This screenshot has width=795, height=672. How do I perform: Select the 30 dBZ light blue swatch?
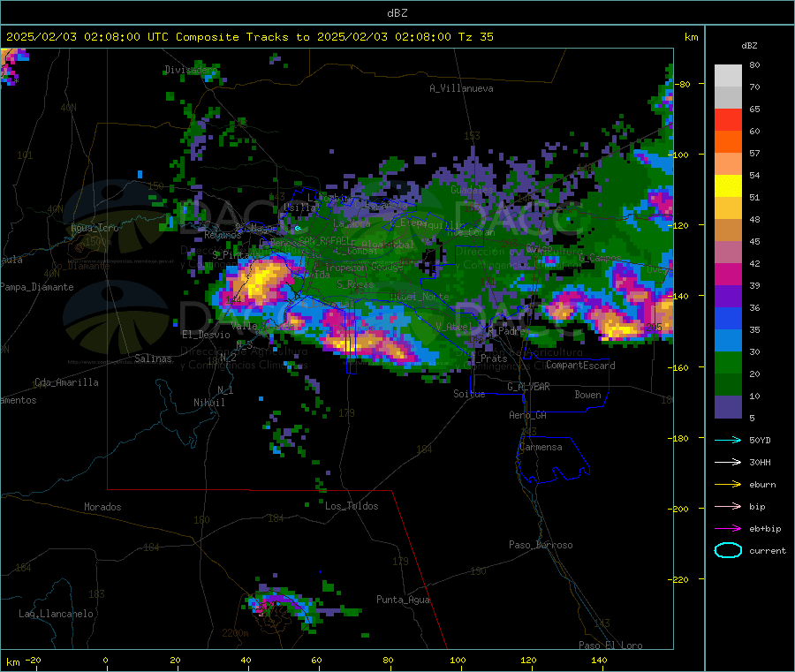coord(728,341)
